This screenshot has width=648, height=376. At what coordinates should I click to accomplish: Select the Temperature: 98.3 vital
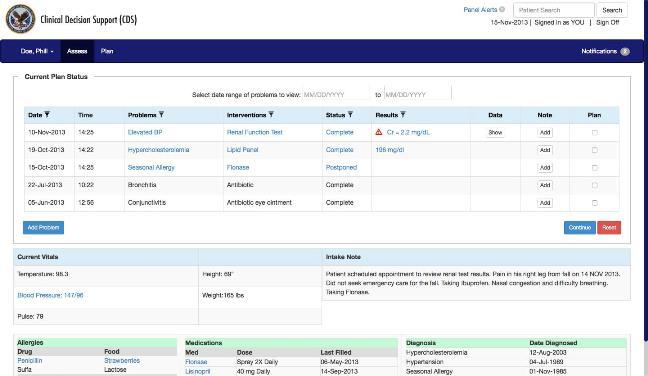pos(43,274)
